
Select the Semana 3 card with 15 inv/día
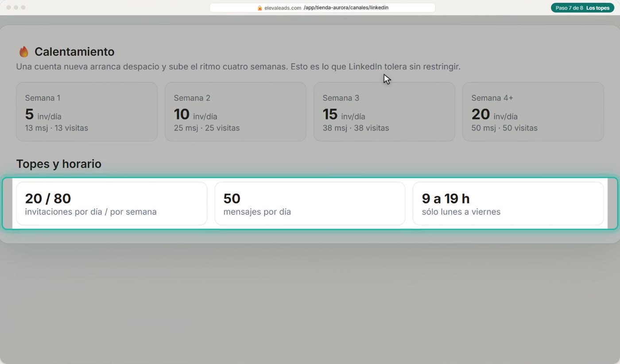[384, 112]
